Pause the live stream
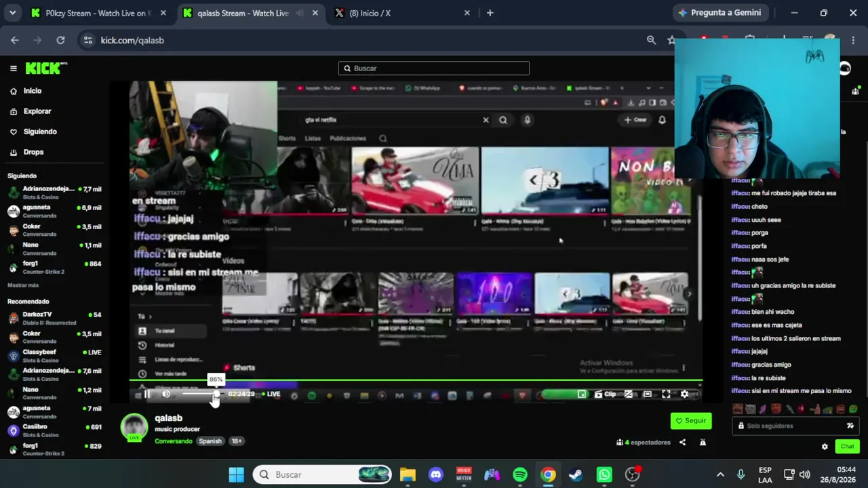 click(147, 394)
